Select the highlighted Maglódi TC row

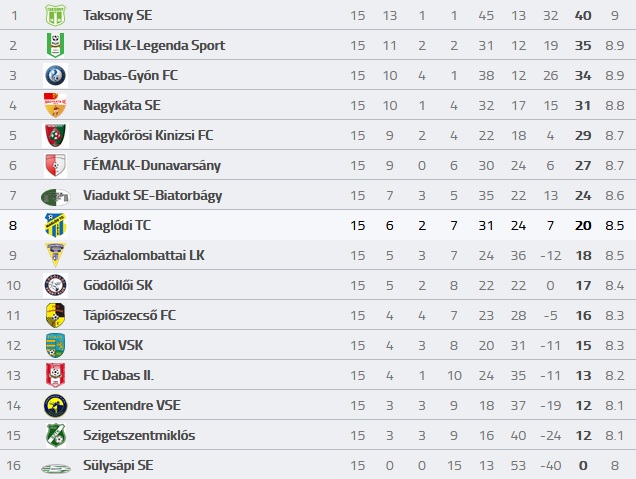pos(318,226)
